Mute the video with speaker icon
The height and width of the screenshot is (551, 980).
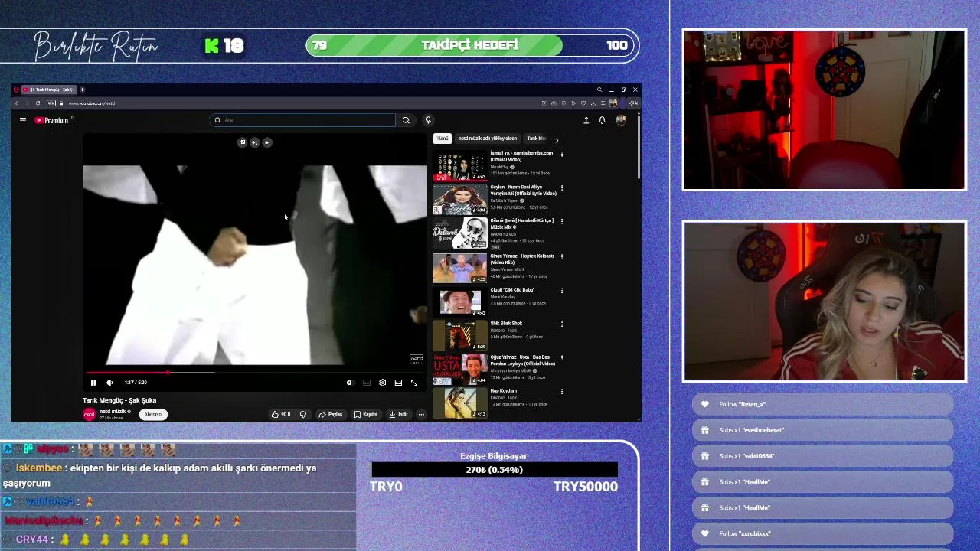click(x=109, y=383)
